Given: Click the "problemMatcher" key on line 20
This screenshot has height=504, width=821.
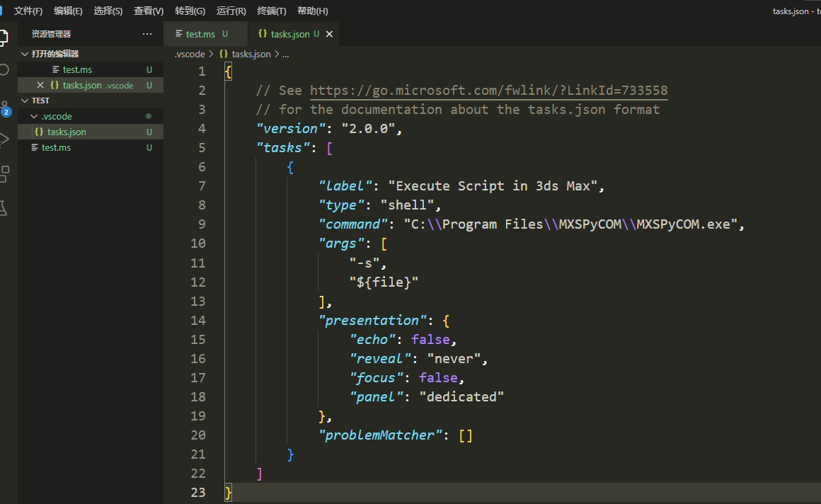Looking at the screenshot, I should click(381, 435).
